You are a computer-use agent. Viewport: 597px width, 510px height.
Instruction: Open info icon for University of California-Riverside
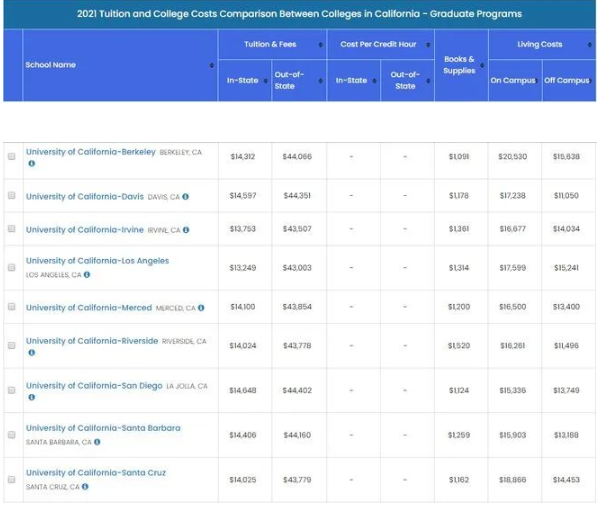pyautogui.click(x=32, y=352)
